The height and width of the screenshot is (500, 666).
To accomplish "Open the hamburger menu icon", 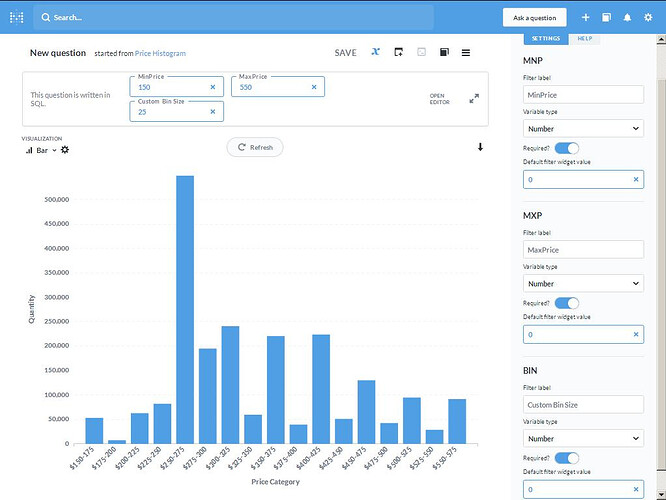I will [466, 53].
